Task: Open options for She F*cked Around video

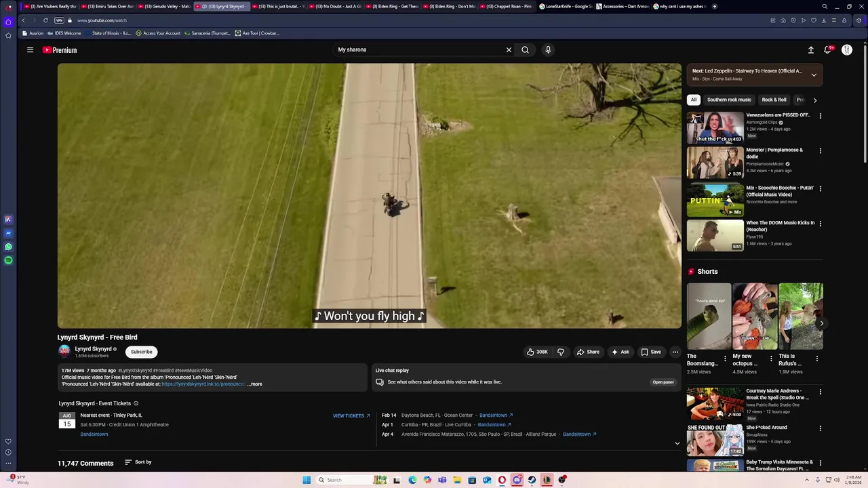Action: [820, 428]
